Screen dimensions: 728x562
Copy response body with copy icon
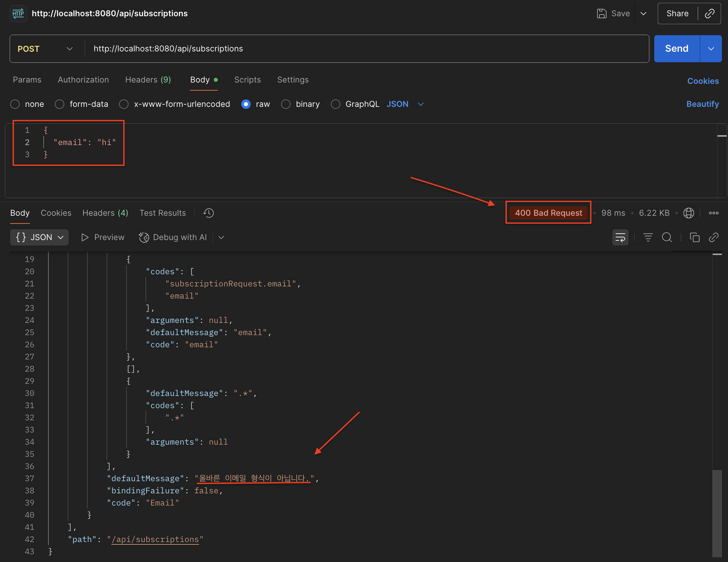pos(695,237)
